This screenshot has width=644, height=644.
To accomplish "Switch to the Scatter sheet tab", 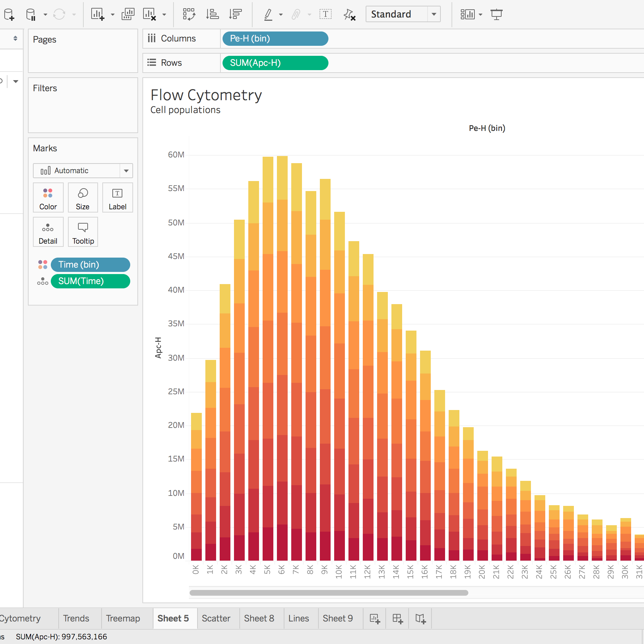I will click(x=216, y=618).
